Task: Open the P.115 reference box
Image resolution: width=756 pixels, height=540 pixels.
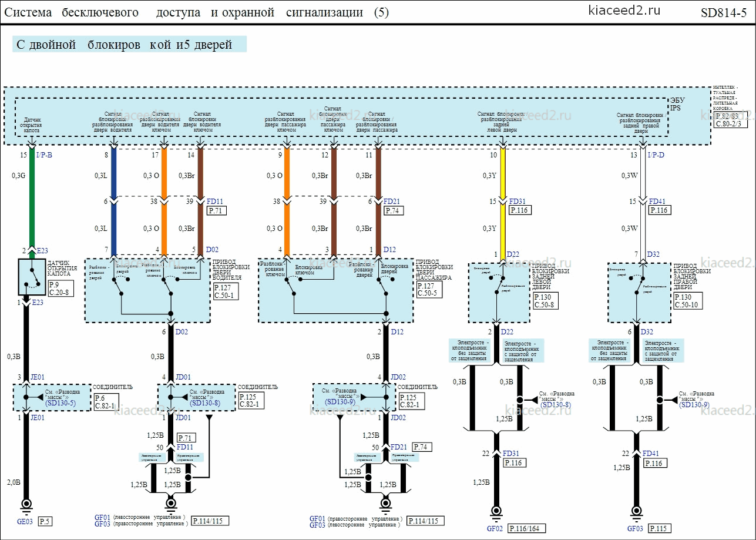Action: pyautogui.click(x=658, y=528)
